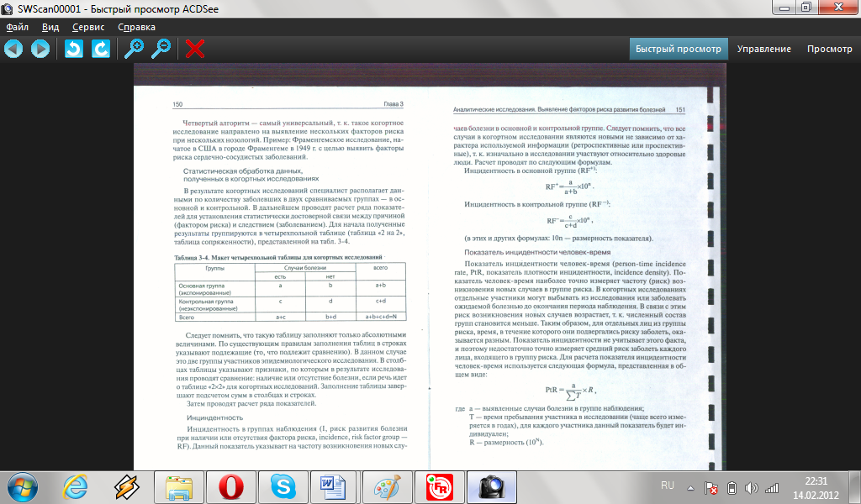
Task: Open Paint from the taskbar
Action: point(388,487)
